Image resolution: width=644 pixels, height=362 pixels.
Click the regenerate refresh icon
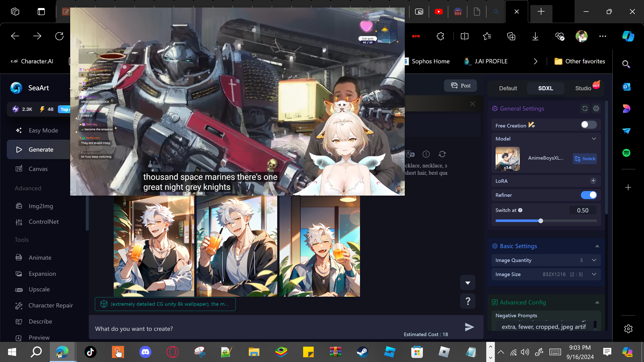pos(442,154)
